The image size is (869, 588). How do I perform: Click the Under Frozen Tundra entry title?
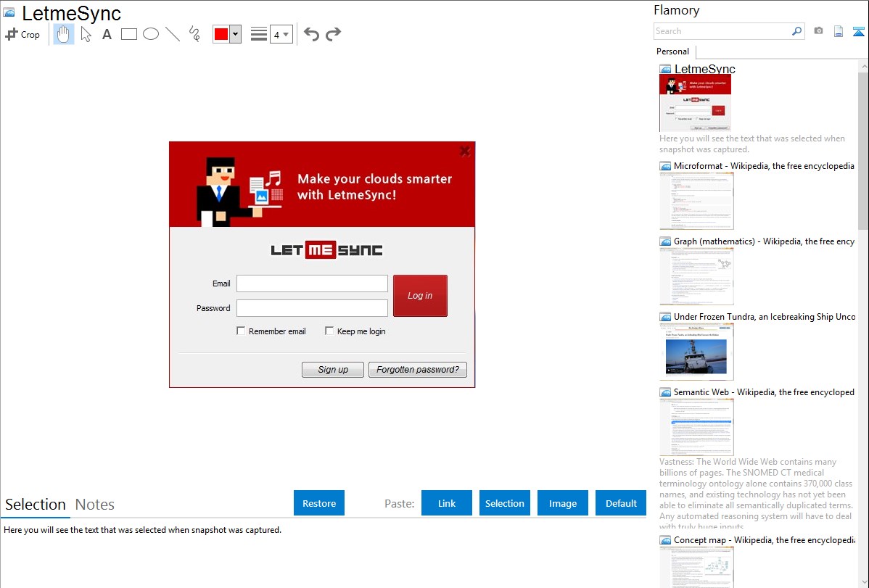pos(765,317)
